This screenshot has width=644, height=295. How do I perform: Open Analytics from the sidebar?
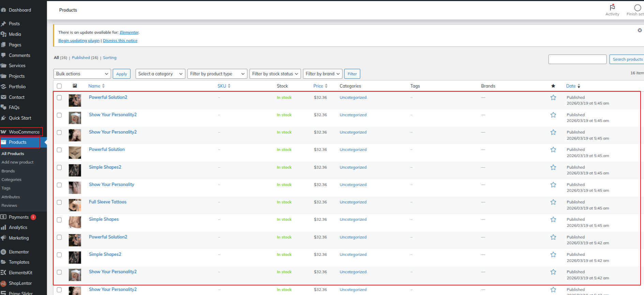18,228
